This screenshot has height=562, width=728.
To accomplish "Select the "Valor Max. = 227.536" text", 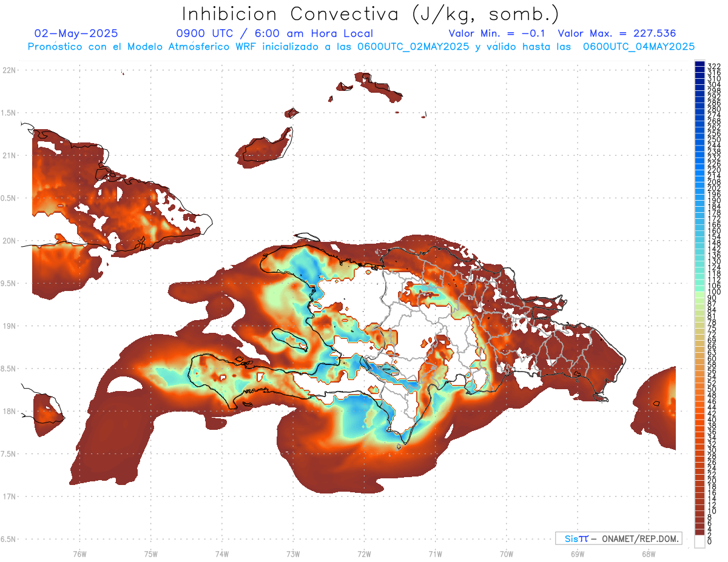I will (616, 33).
